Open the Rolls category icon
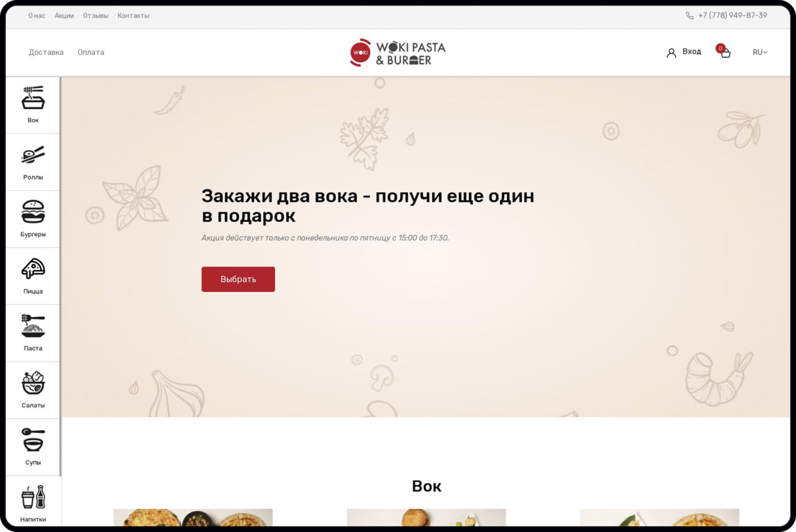 tap(33, 155)
